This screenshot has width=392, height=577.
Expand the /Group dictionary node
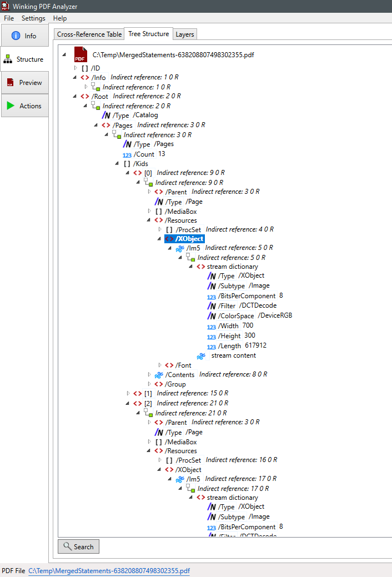(150, 384)
